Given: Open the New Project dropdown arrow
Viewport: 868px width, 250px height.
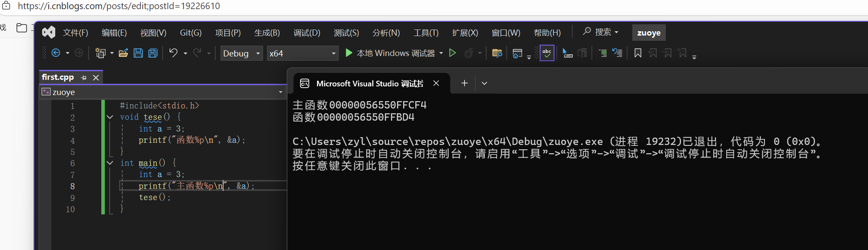Looking at the screenshot, I should tap(112, 53).
